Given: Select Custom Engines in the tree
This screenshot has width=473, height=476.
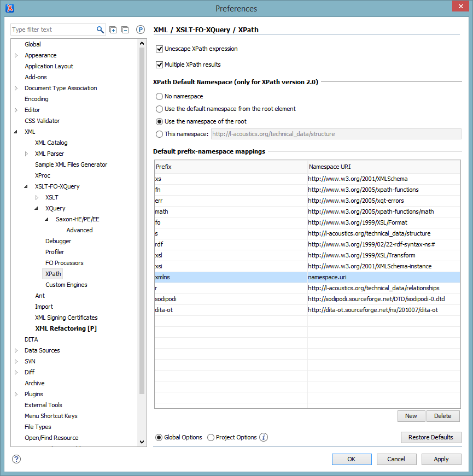Looking at the screenshot, I should pyautogui.click(x=66, y=285).
